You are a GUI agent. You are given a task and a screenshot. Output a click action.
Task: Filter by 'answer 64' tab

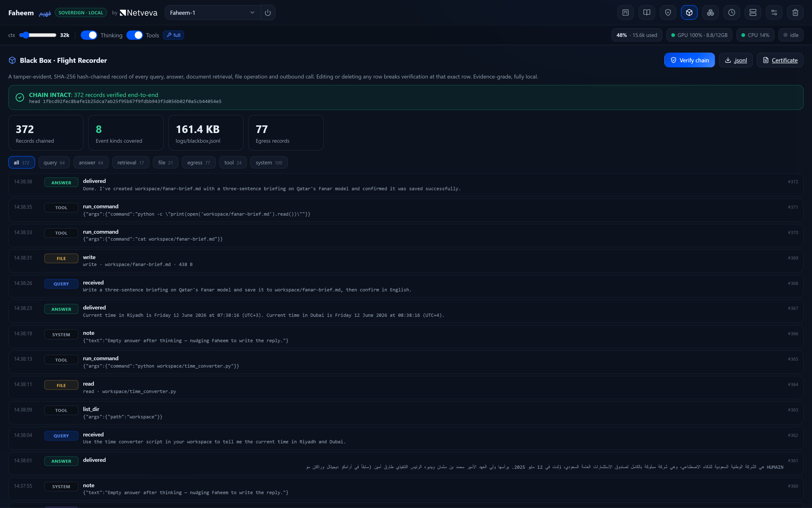pyautogui.click(x=91, y=163)
